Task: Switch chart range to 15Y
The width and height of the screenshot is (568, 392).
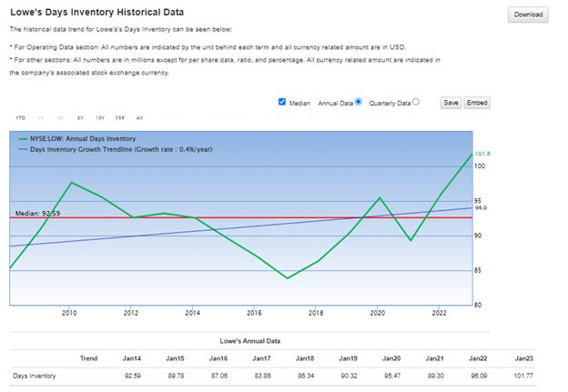Action: click(x=120, y=118)
